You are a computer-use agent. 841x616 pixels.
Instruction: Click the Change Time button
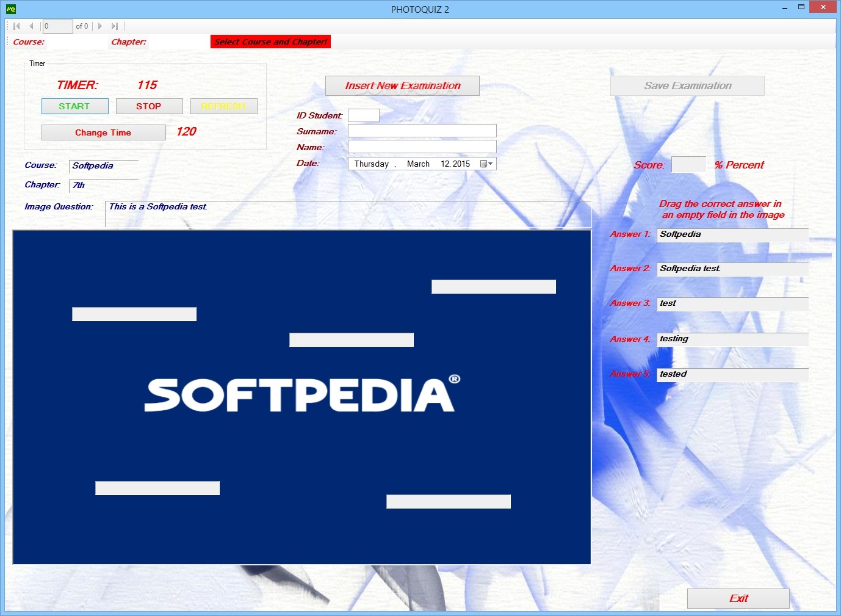tap(104, 132)
